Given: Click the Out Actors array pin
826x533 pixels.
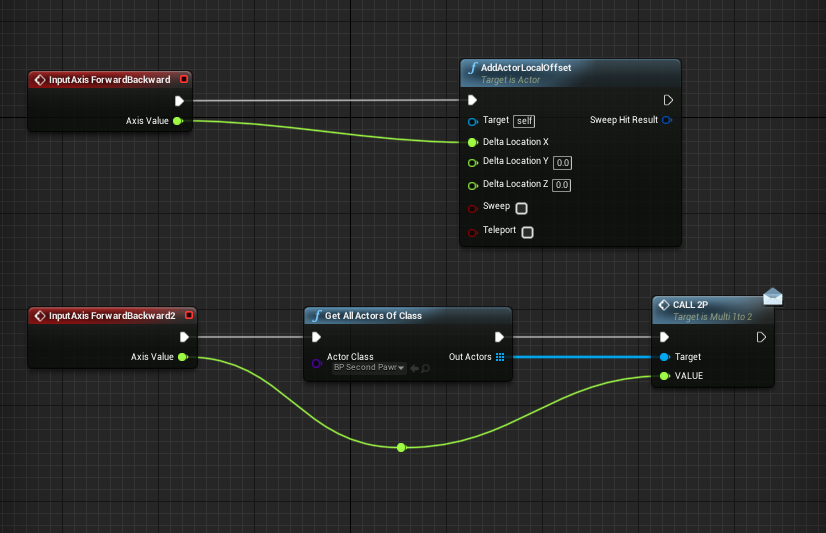Looking at the screenshot, I should point(500,357).
